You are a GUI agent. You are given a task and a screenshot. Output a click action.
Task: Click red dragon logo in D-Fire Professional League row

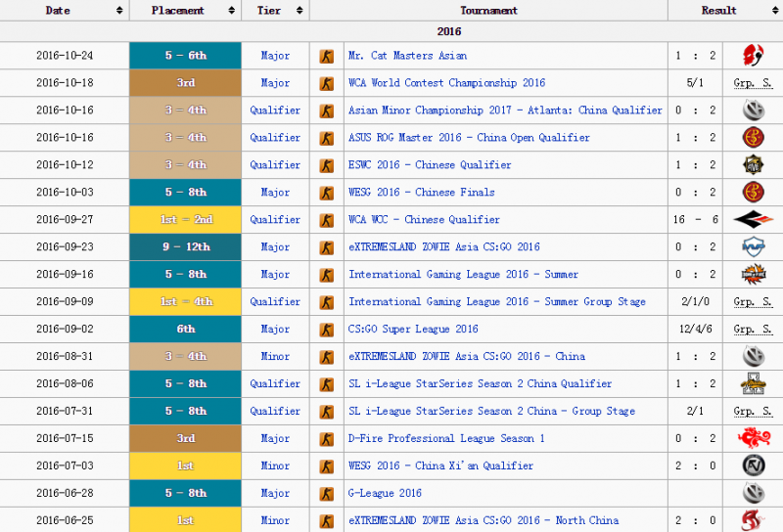pyautogui.click(x=754, y=438)
